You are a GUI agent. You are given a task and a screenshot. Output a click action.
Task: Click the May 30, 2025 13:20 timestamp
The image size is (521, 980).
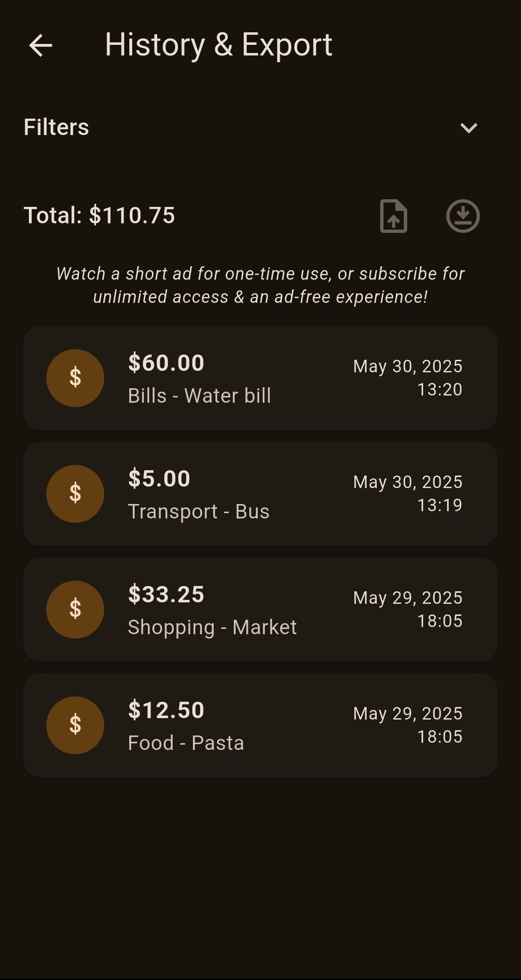[x=408, y=378]
